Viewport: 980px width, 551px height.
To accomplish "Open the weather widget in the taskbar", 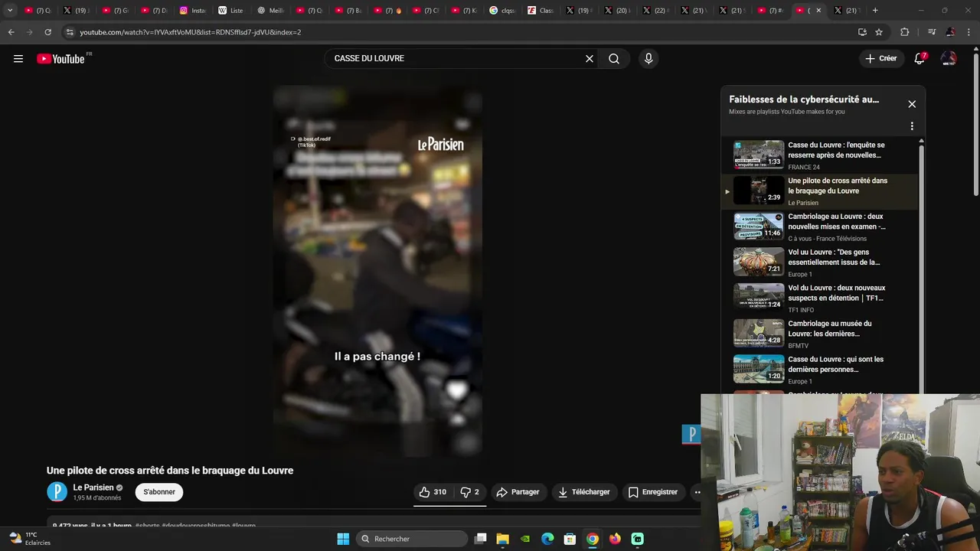I will click(x=29, y=539).
